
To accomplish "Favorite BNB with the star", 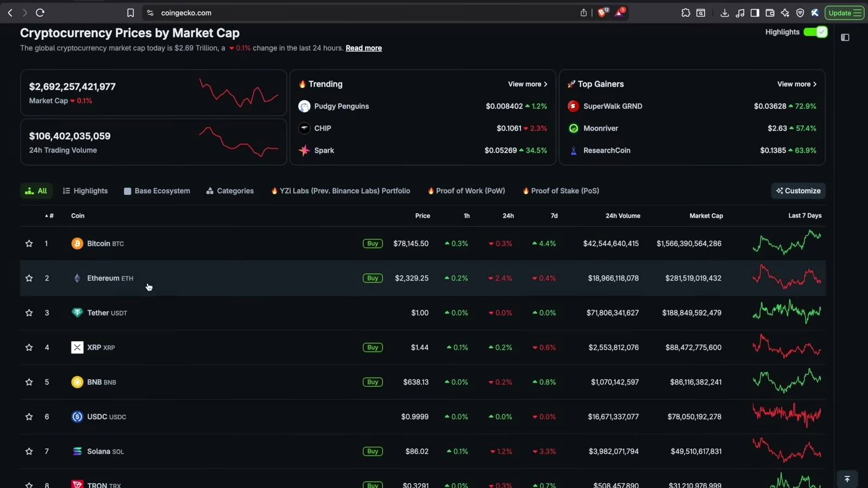I will click(29, 383).
